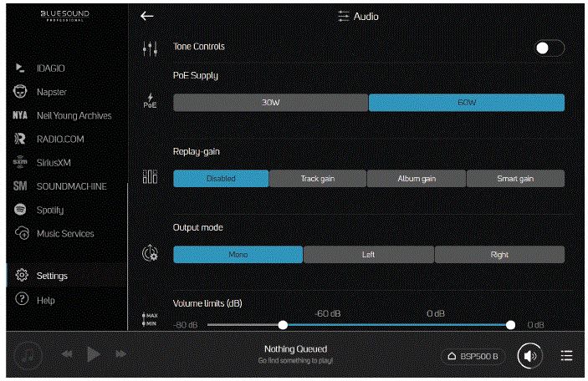This screenshot has width=588, height=381.
Task: Click the SiriusXM sxm icon
Action: (20, 162)
